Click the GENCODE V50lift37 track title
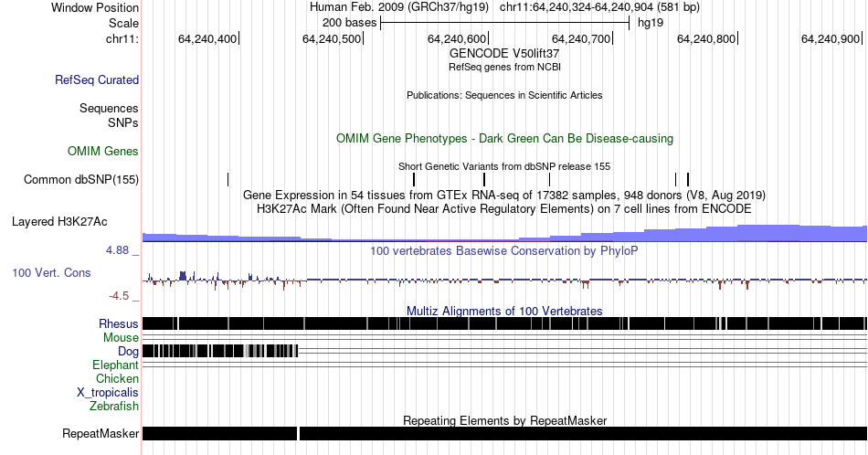The width and height of the screenshot is (868, 455). click(x=504, y=54)
